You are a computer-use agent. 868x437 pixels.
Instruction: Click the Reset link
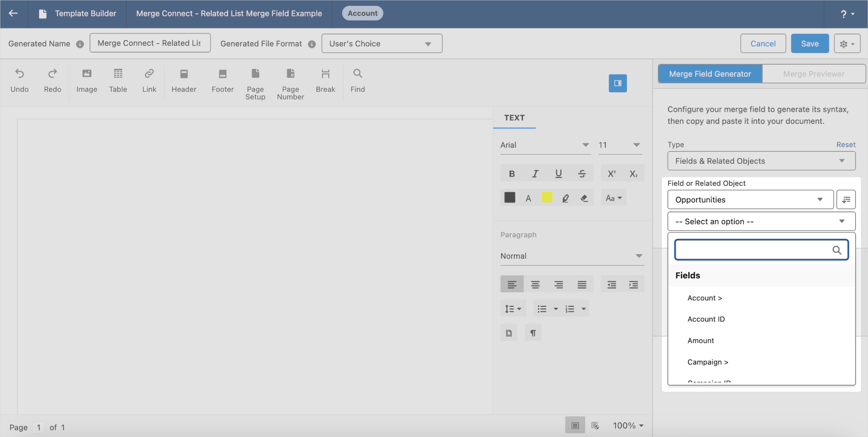845,145
